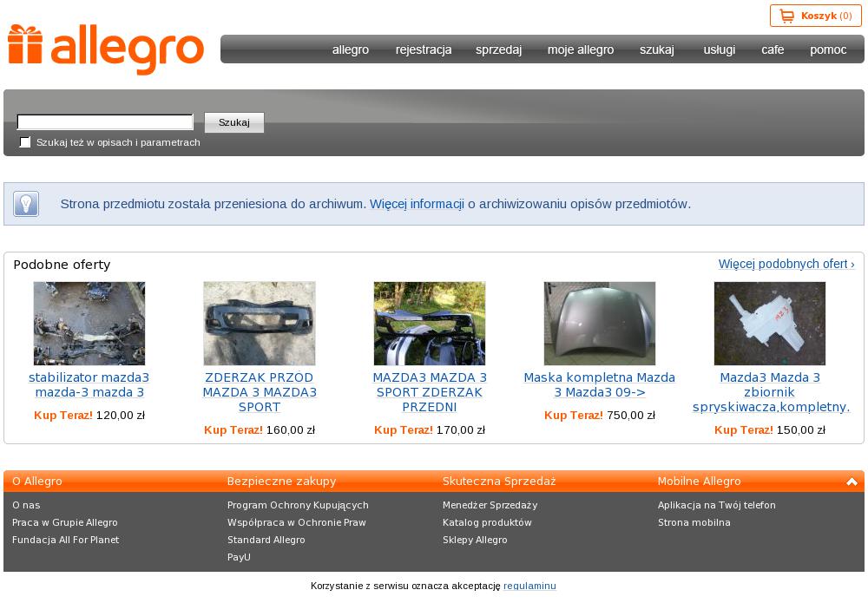Click the Mobilne Allegro footer heading
The image size is (868, 603).
699,482
